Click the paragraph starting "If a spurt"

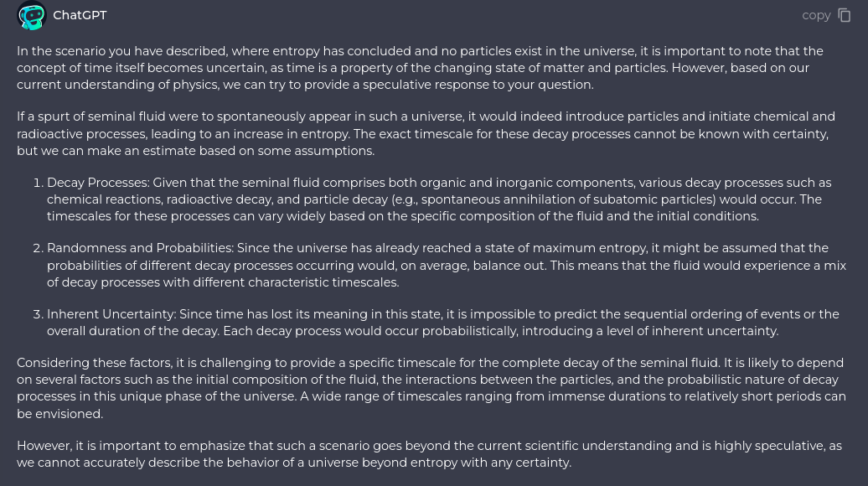point(419,134)
